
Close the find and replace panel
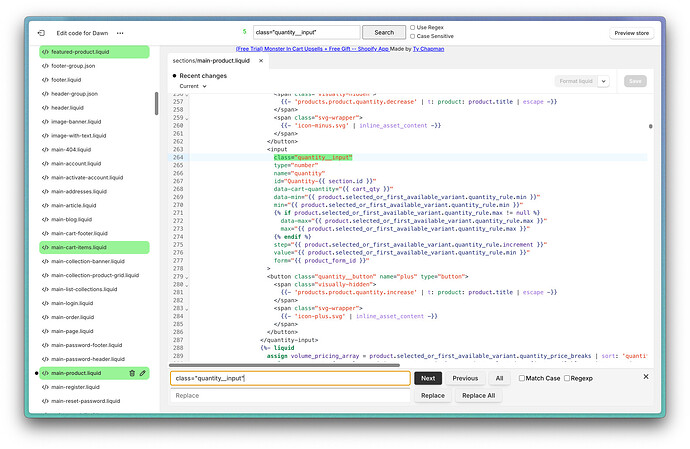pos(646,377)
